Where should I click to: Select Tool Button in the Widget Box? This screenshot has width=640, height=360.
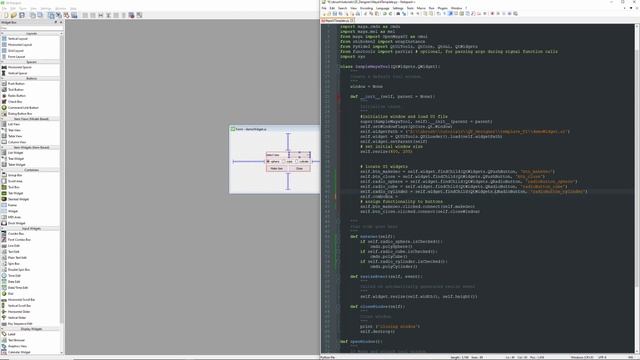click(13, 89)
